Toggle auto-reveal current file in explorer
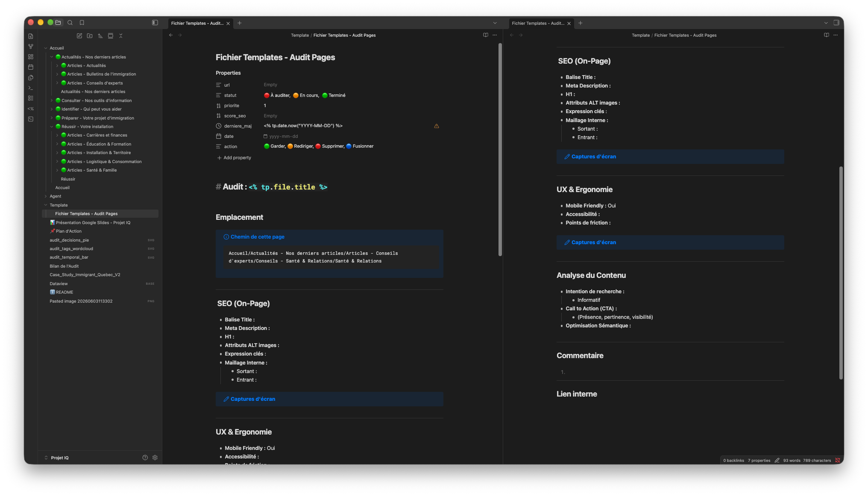The image size is (868, 496). tap(111, 36)
